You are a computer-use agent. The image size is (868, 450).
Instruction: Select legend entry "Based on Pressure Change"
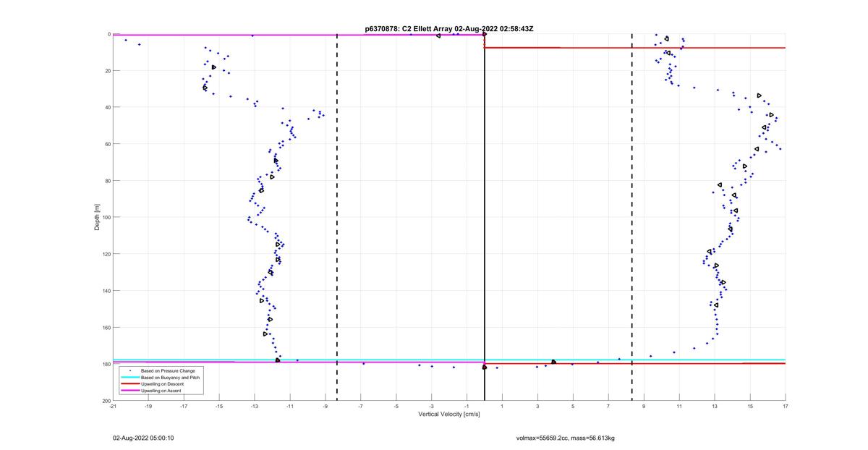[x=167, y=370]
